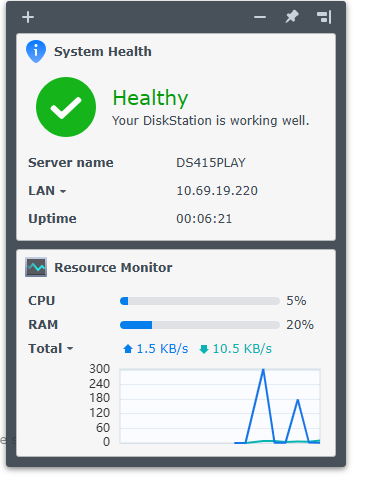Click the CPU label
382x502 pixels.
(42, 301)
